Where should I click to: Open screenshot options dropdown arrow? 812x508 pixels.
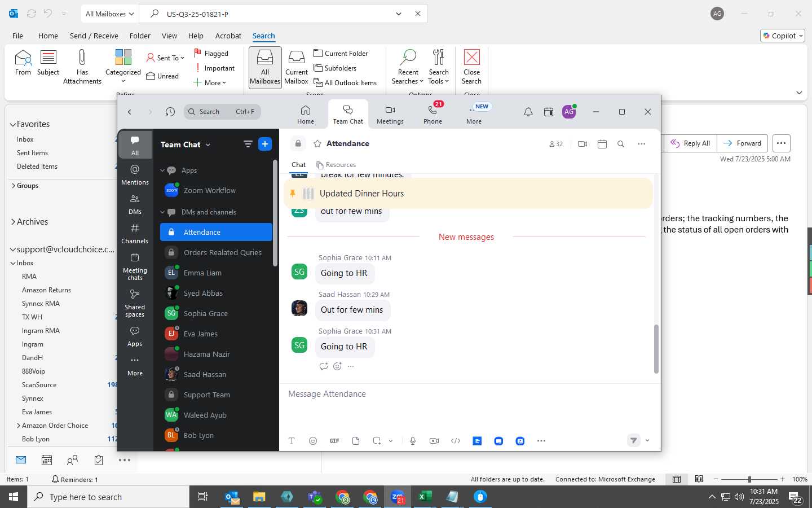point(391,441)
